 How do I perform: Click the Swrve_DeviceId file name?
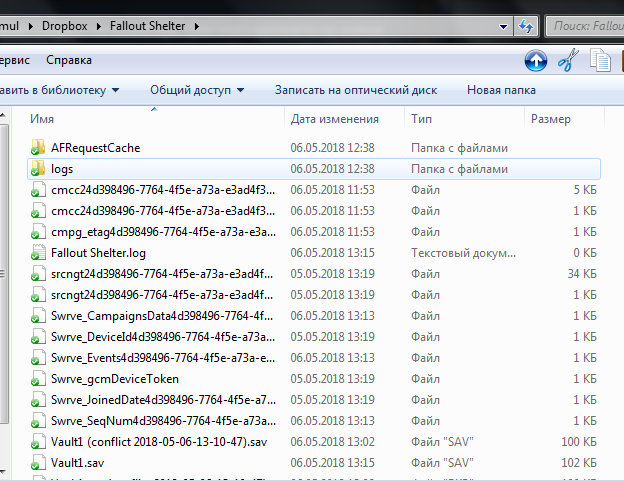[163, 337]
